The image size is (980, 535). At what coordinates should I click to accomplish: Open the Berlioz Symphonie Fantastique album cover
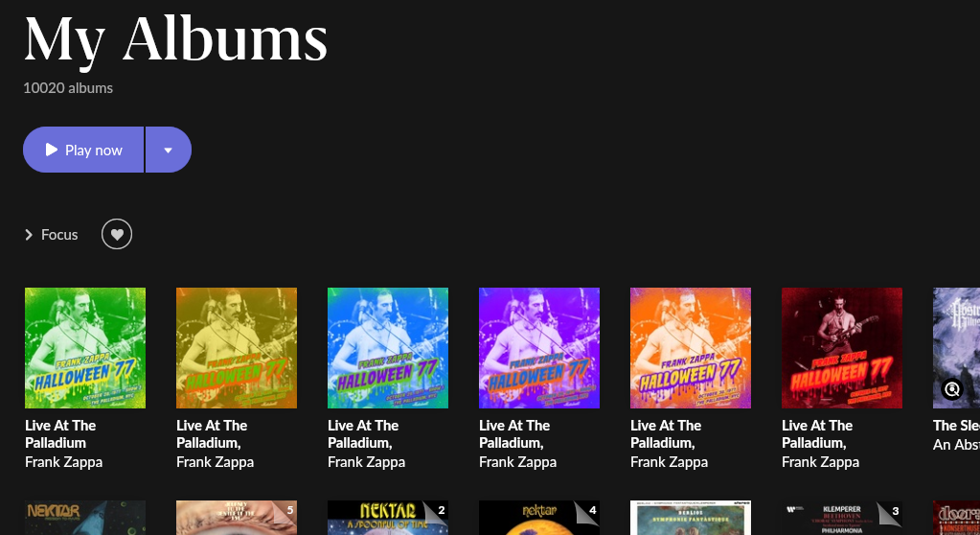[x=690, y=518]
